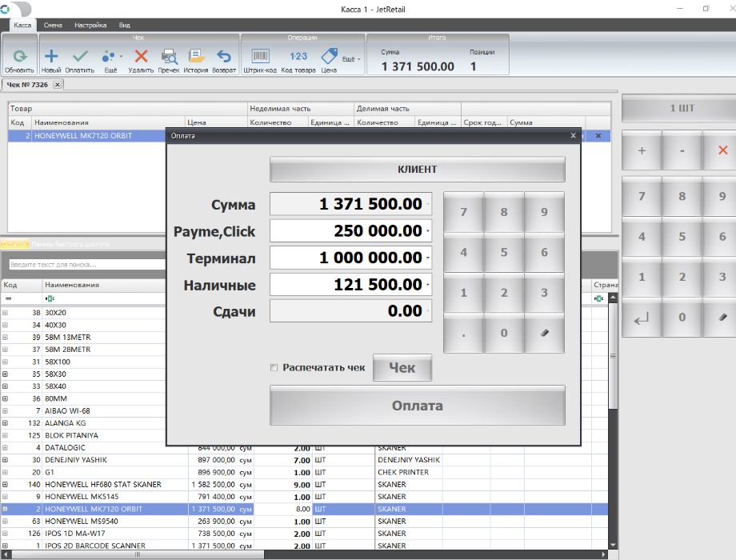Viewport: 736px width, 560px height.
Task: Close the Оплата dialog
Action: coord(573,135)
